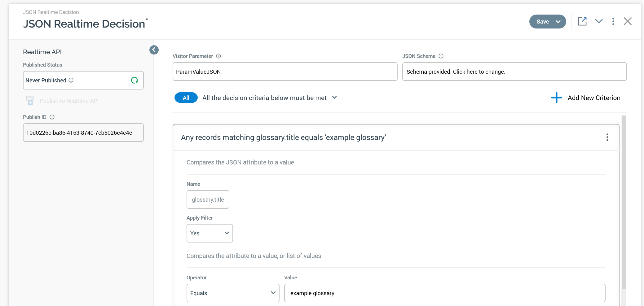Screen dimensions: 644x306
Task: Open the header three-dot options menu
Action: (613, 21)
